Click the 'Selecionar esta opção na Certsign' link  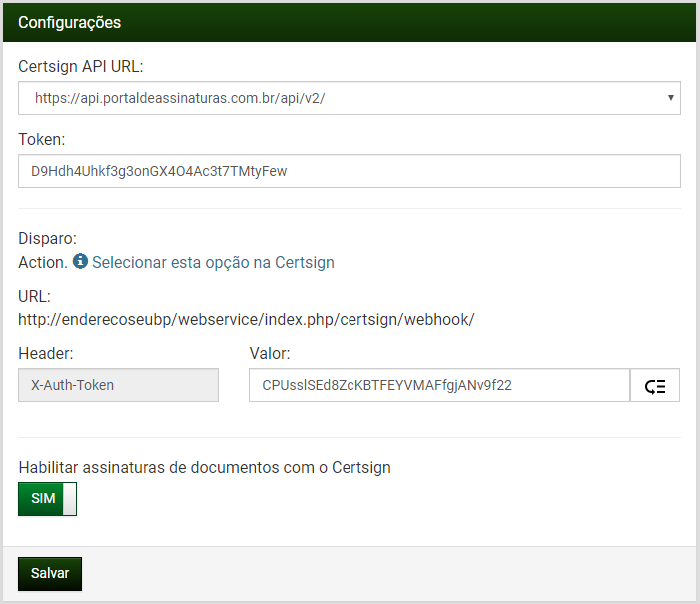[213, 262]
